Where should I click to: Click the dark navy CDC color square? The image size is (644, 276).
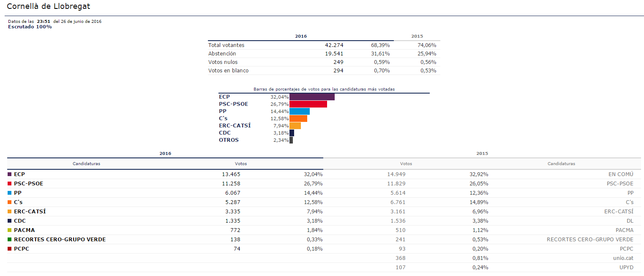[10, 221]
